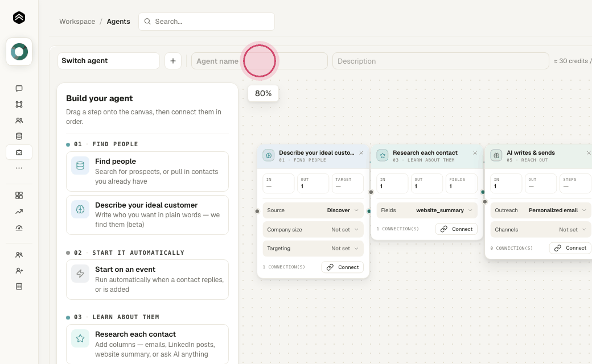Click the brain icon in Describe your ideal custo node header
The image size is (592, 364).
click(x=269, y=155)
